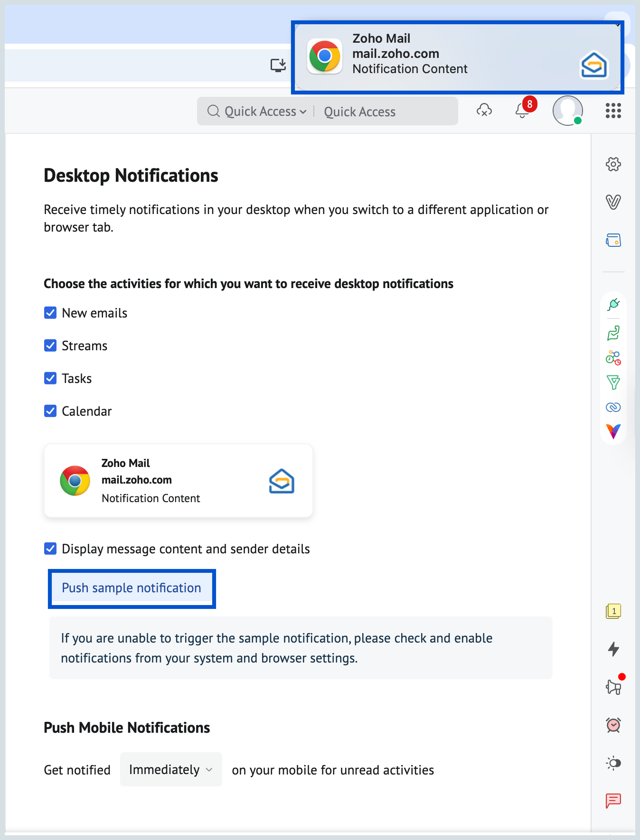Click the lightning bolt icon in sidebar
Screen dimensions: 640x840
(x=613, y=649)
